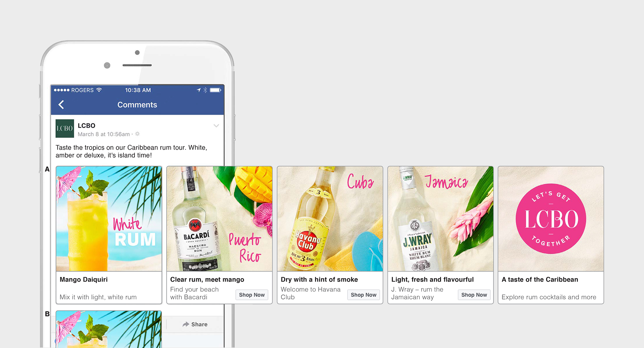This screenshot has width=644, height=348.
Task: Tap the battery indicator in status bar
Action: click(215, 90)
